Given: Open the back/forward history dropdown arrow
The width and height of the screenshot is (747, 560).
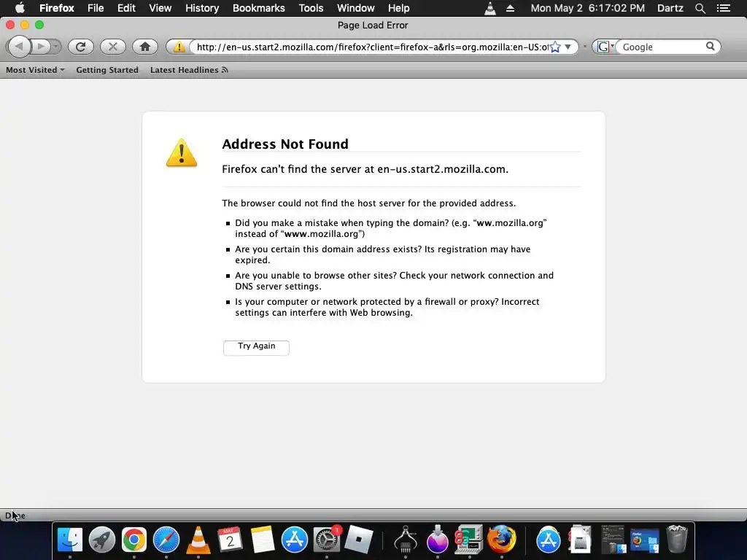Looking at the screenshot, I should click(x=55, y=47).
